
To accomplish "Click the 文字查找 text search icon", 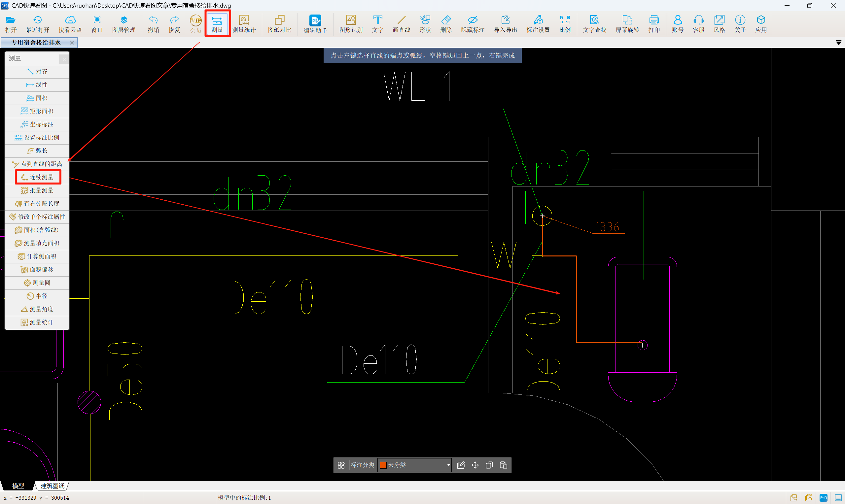I will coord(594,24).
